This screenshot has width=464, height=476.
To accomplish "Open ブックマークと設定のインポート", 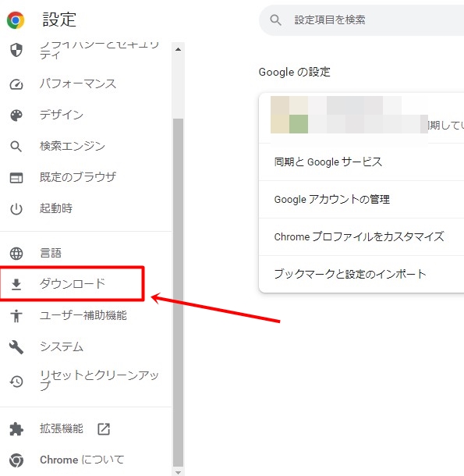I will 361,274.
